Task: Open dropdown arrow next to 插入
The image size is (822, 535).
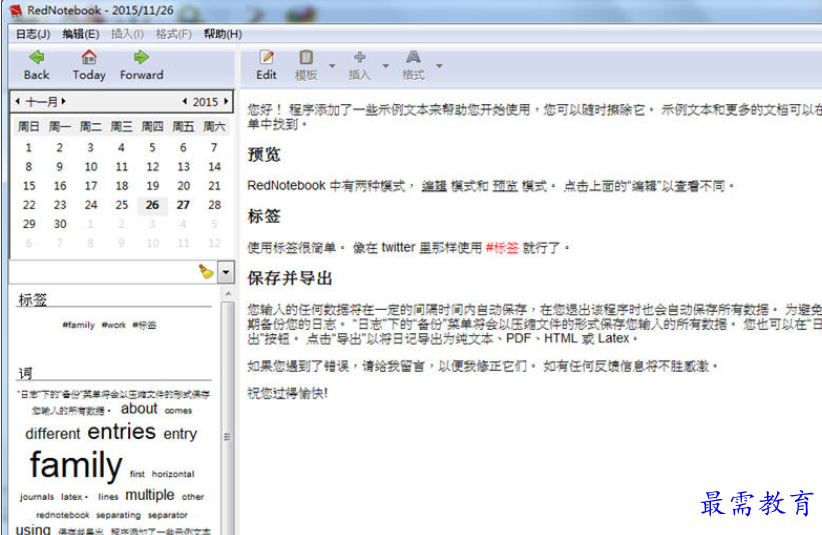Action: (386, 66)
